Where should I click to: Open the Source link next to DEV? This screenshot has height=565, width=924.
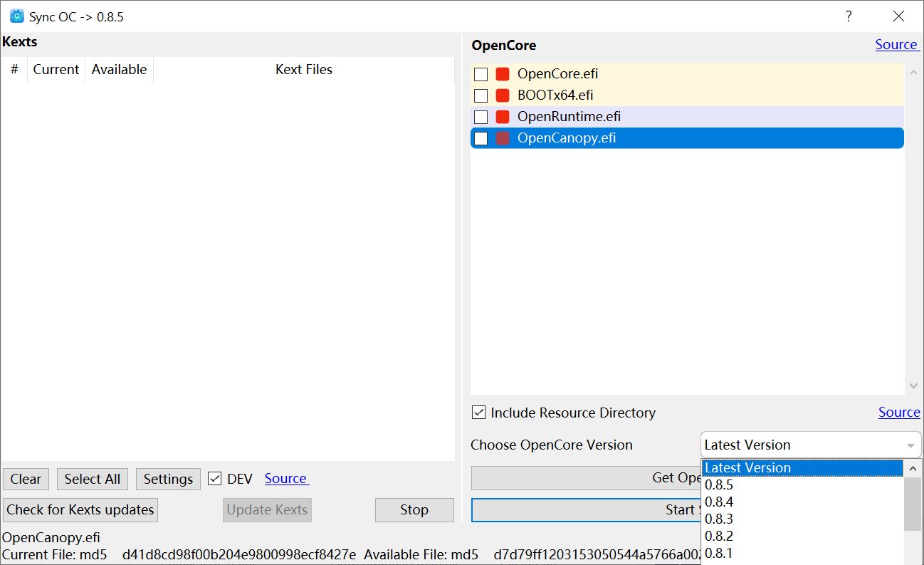click(x=285, y=479)
